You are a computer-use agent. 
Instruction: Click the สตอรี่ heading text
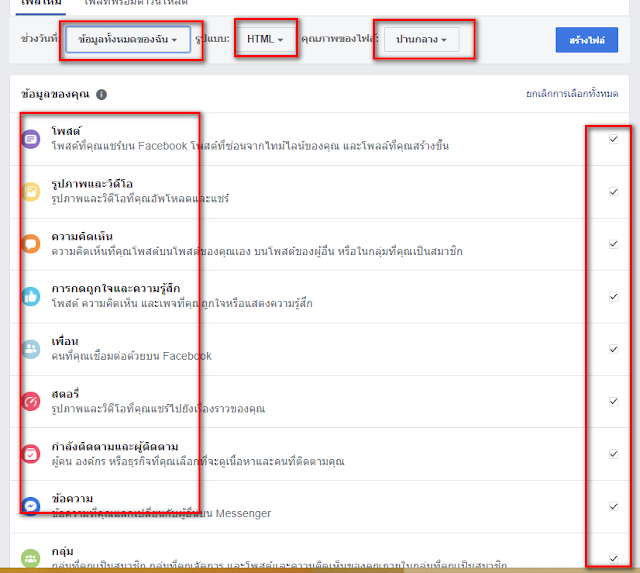65,394
